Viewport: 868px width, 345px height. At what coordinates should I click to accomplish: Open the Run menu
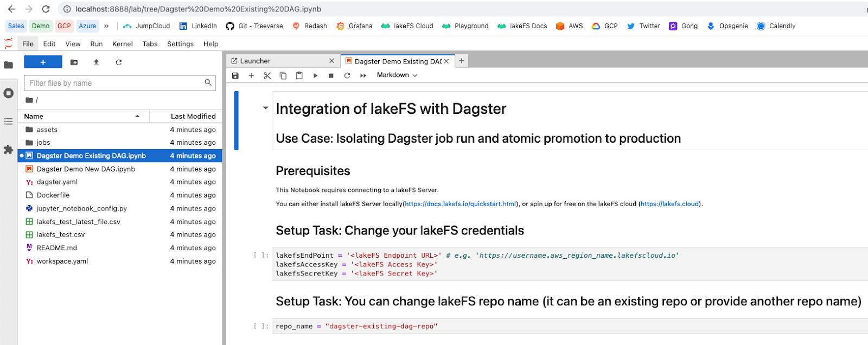coord(97,44)
